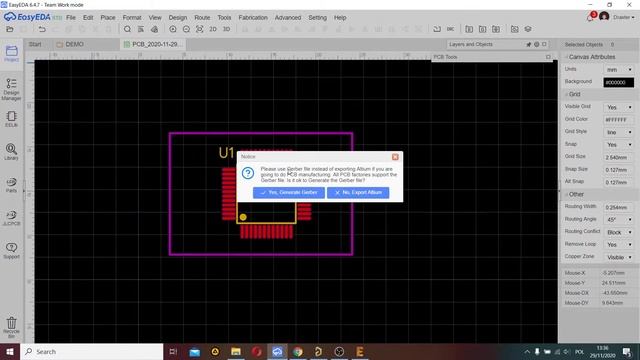Click the DRC toolbar icon
Viewport: 640px width, 360px height.
click(450, 29)
